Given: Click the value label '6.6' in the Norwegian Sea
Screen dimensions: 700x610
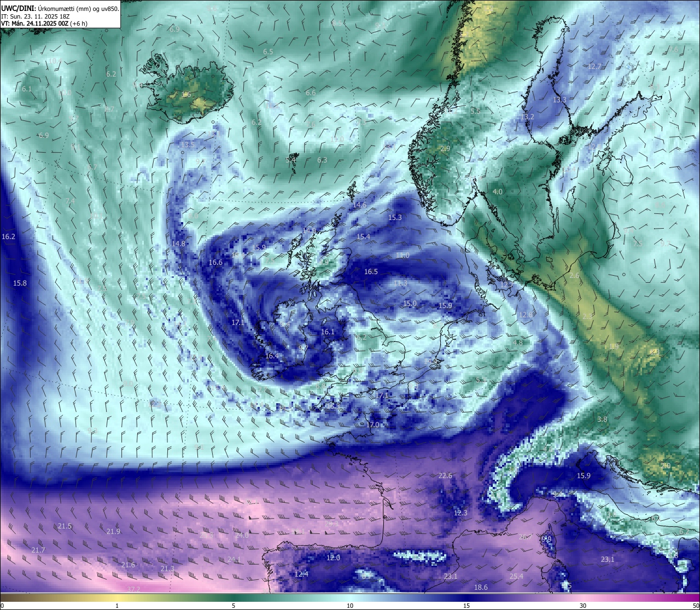Looking at the screenshot, I should [x=311, y=93].
